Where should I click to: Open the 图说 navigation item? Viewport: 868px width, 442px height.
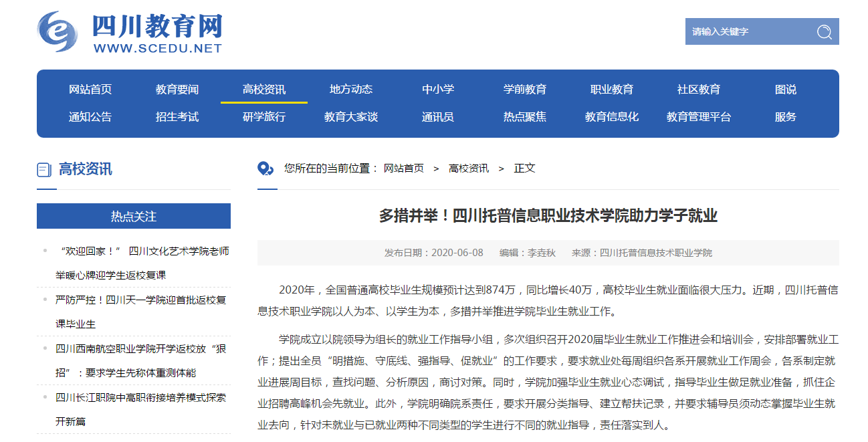point(786,90)
